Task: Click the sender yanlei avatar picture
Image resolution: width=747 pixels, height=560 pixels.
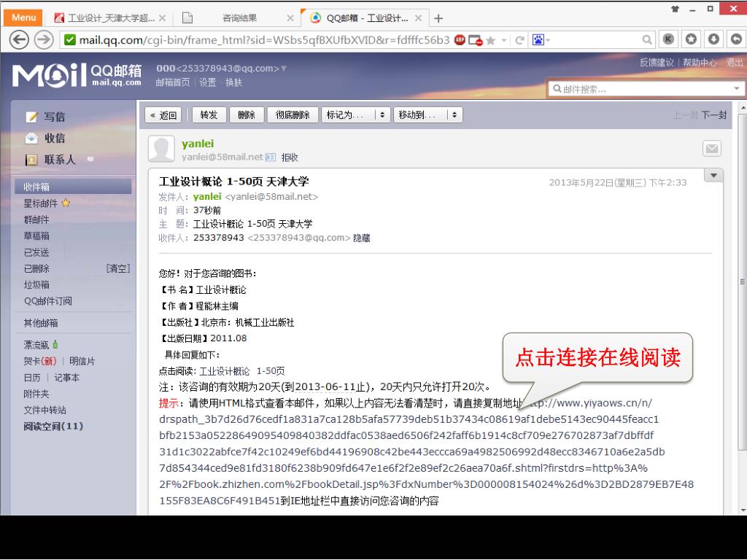Action: [161, 149]
